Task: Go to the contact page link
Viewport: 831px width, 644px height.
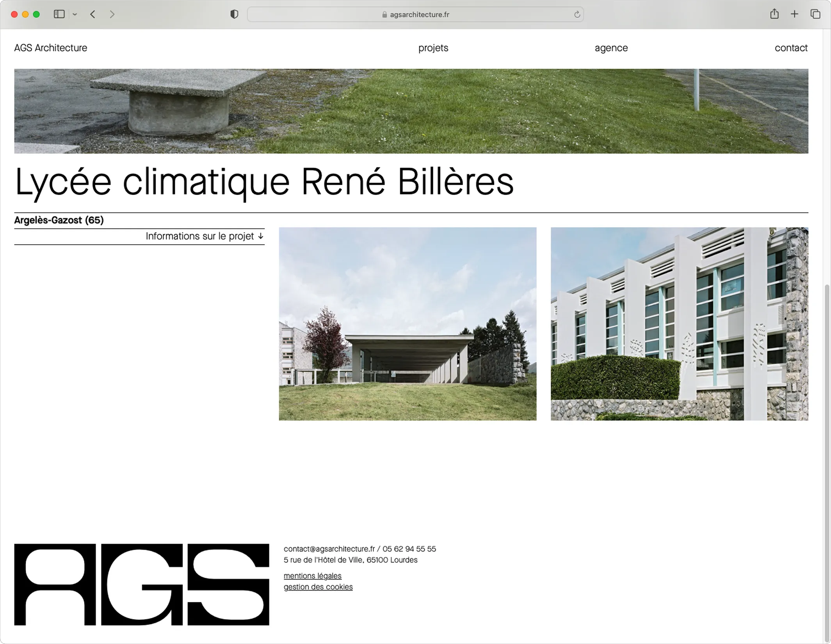Action: 791,48
